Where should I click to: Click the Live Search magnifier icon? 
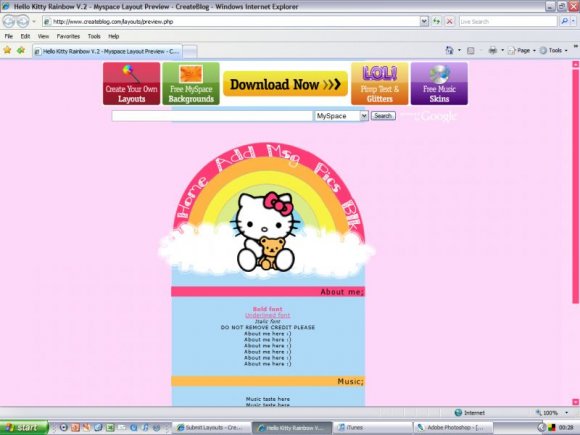point(564,21)
